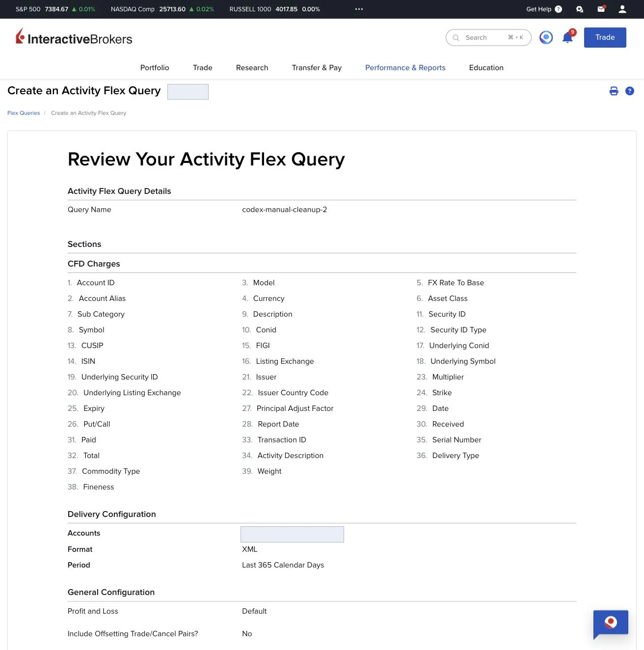The width and height of the screenshot is (644, 650).
Task: Click the Principal Adjust Factor field
Action: tap(295, 408)
